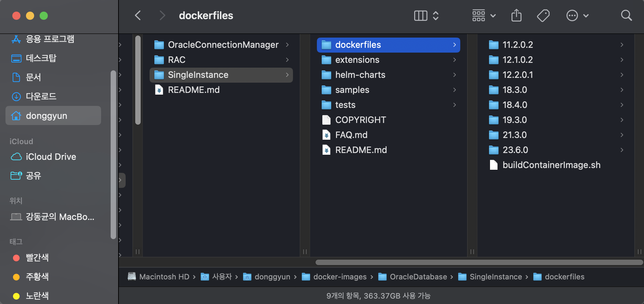Click docker-images in the path bar

[x=340, y=277]
